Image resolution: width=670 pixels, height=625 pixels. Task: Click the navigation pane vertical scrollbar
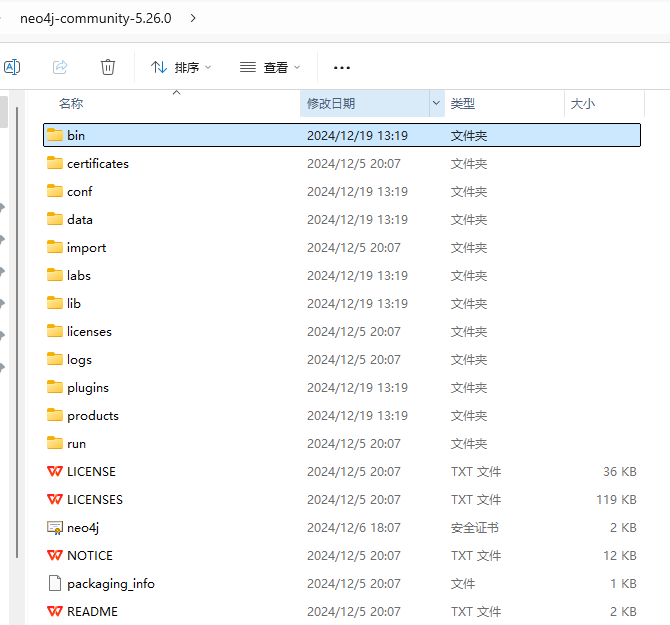(17, 332)
